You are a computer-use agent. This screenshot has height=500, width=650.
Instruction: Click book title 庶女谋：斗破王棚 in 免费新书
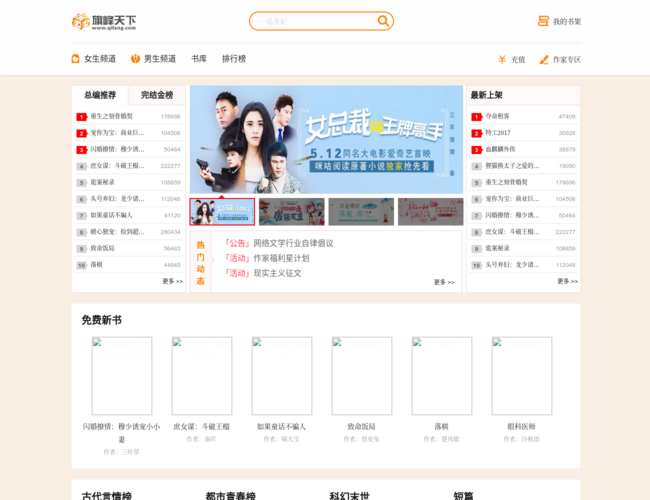(x=201, y=427)
